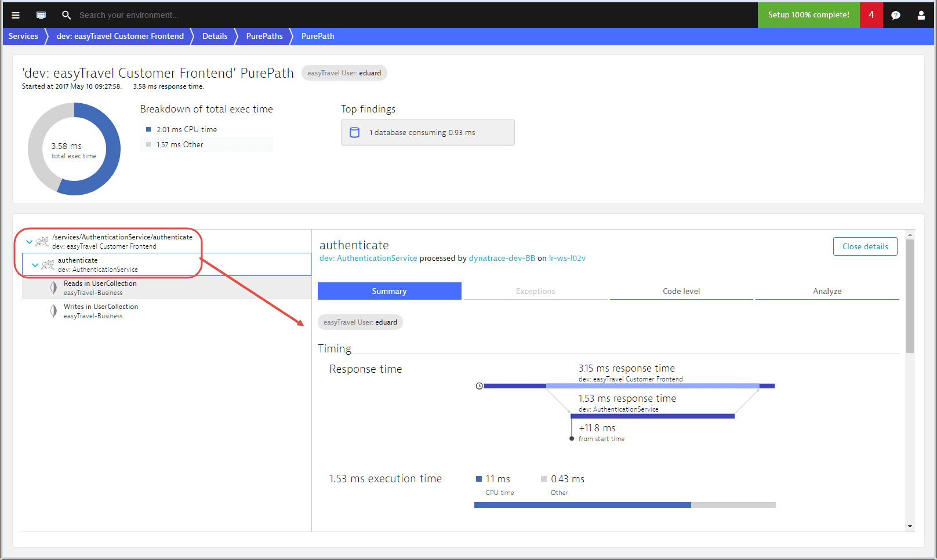Viewport: 937px width, 560px height.
Task: Click the Started at 2017 May 10 text
Action: click(x=72, y=86)
